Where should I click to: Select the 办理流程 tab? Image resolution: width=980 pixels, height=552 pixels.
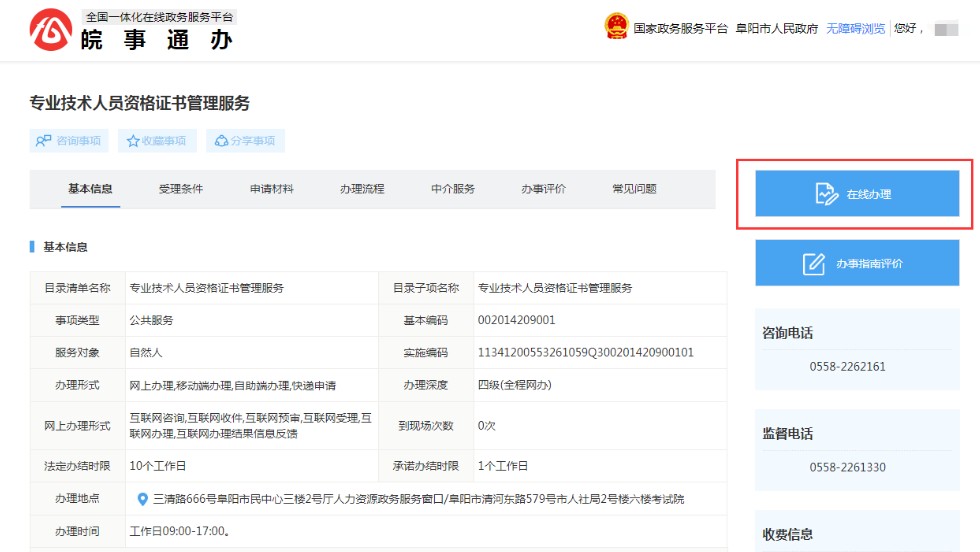point(361,189)
